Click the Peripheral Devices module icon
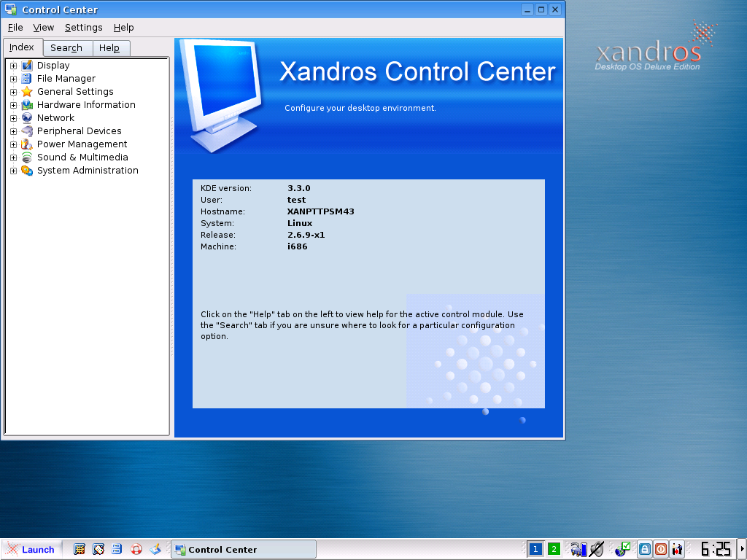 tap(27, 131)
